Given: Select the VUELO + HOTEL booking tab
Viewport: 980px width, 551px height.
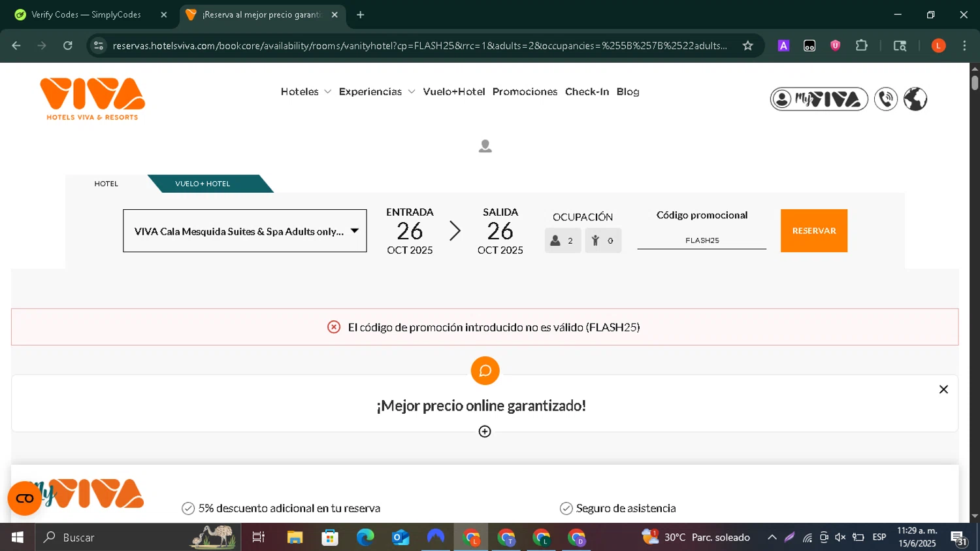Looking at the screenshot, I should [x=203, y=184].
